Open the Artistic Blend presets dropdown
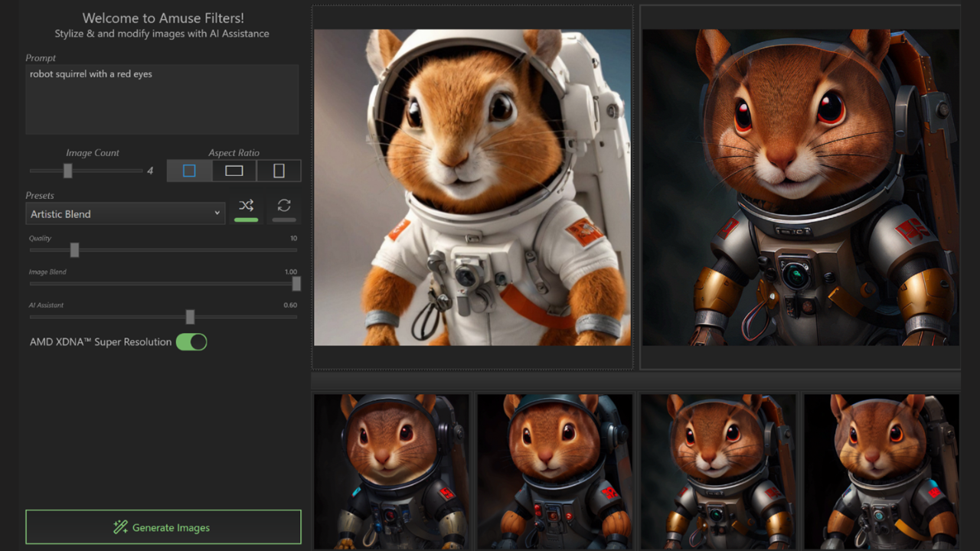The height and width of the screenshot is (551, 980). click(x=126, y=214)
